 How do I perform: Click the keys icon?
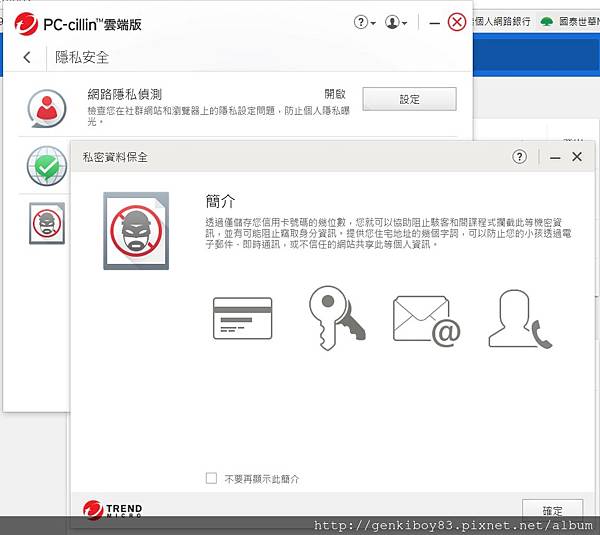point(337,318)
